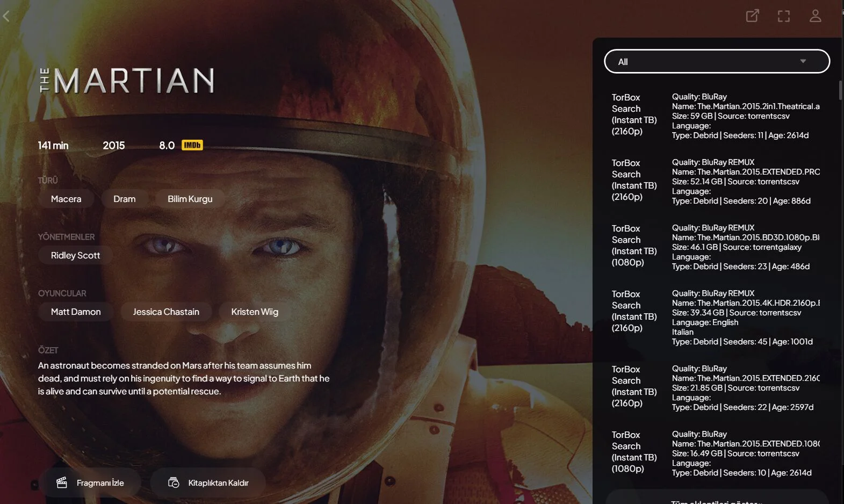Select the Bilim Kurgu genre tag
The height and width of the screenshot is (504, 844).
(190, 199)
